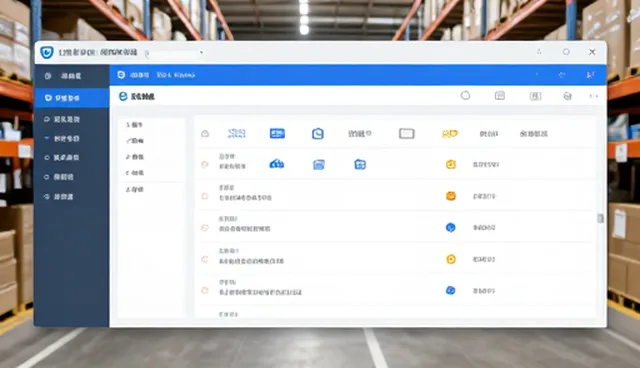Click the orange status icon in the second list row
The width and height of the screenshot is (640, 368).
(451, 196)
